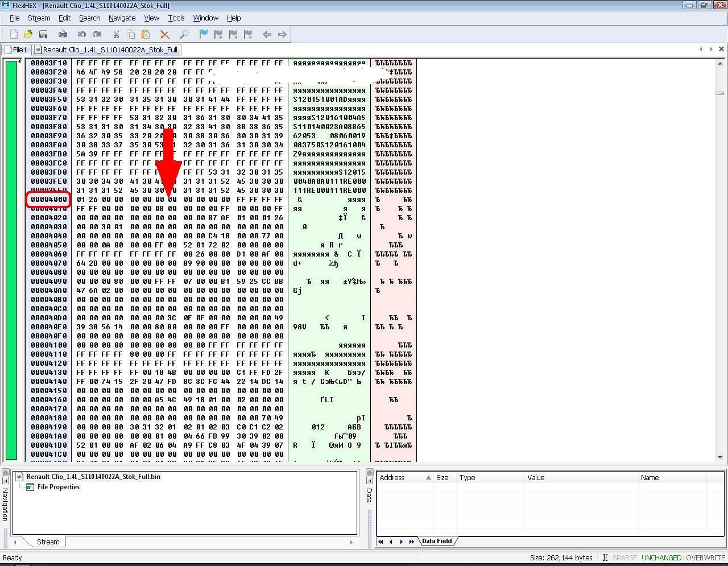Screen dimensions: 728x566
Task: Go to previous Data Field tab arrow
Action: tap(391, 542)
